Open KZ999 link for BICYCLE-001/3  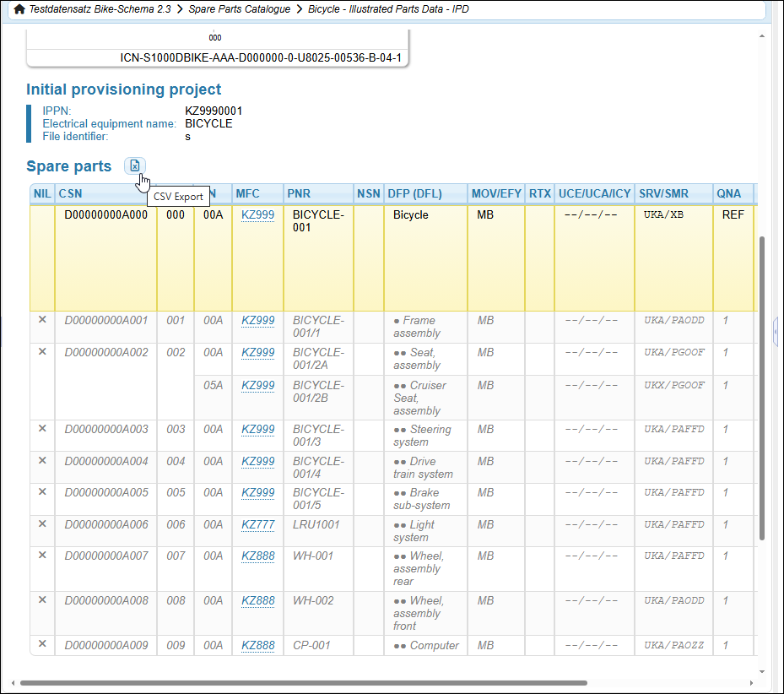point(257,429)
